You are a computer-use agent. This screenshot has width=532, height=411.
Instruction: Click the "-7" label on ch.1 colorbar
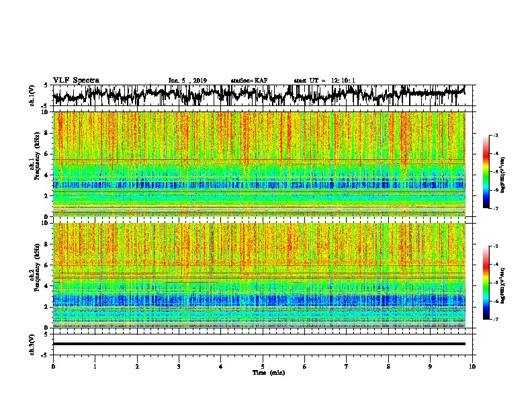coord(496,208)
